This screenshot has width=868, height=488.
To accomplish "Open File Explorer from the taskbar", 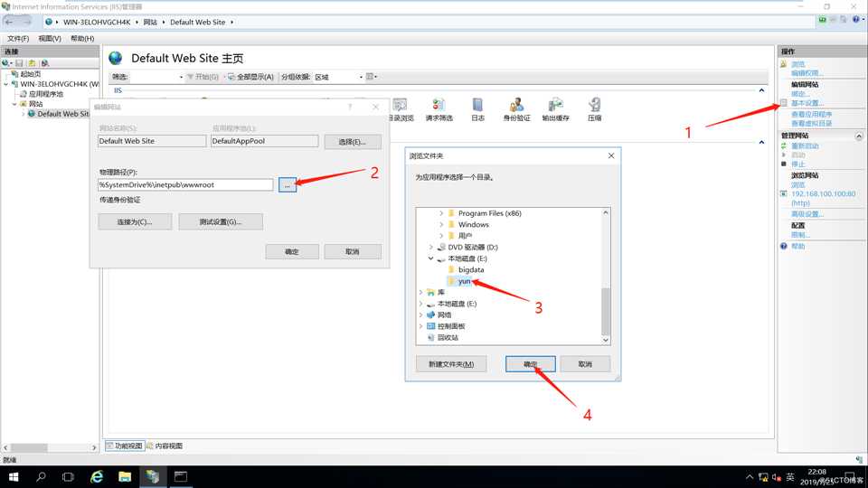I will tap(125, 476).
